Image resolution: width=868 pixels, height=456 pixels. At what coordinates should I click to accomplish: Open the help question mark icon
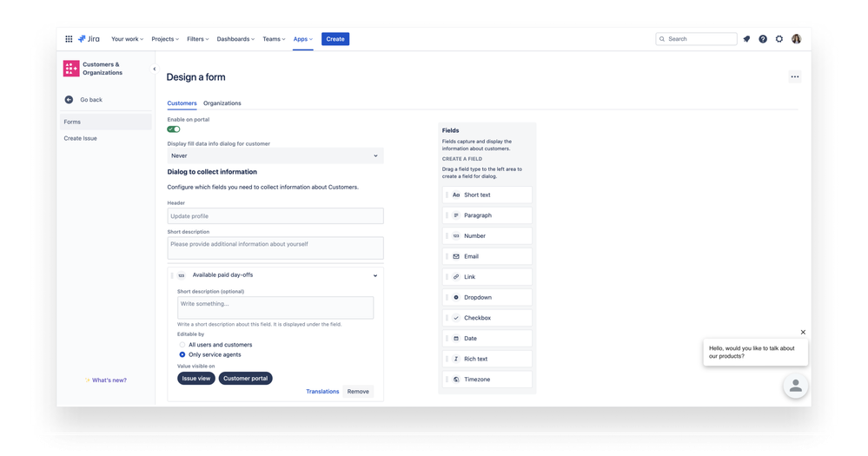pyautogui.click(x=763, y=39)
